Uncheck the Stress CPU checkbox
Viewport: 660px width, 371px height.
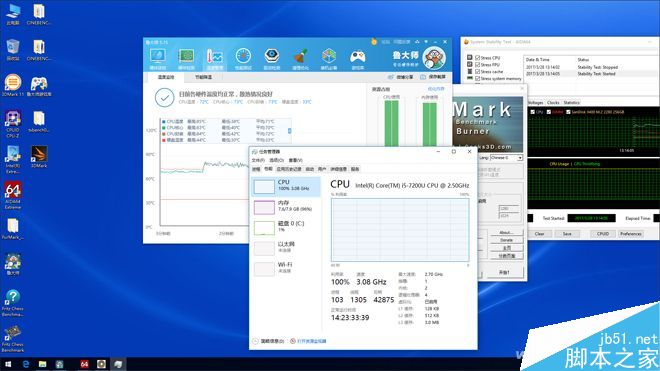coord(477,58)
